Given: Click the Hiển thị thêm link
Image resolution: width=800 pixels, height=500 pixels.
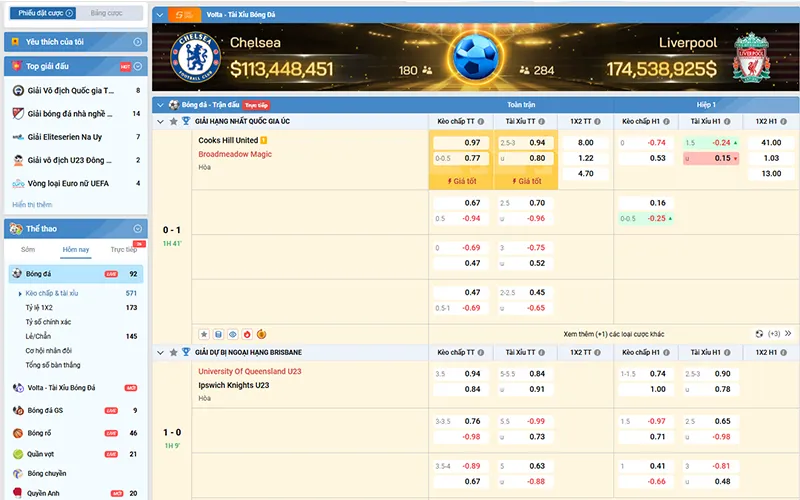Looking at the screenshot, I should coord(32,205).
